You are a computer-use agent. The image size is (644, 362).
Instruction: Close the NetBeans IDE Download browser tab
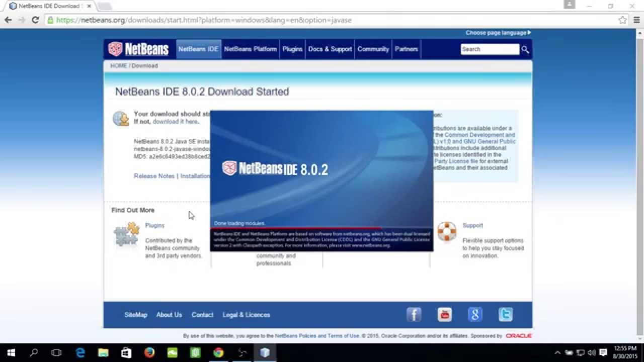[x=89, y=6]
